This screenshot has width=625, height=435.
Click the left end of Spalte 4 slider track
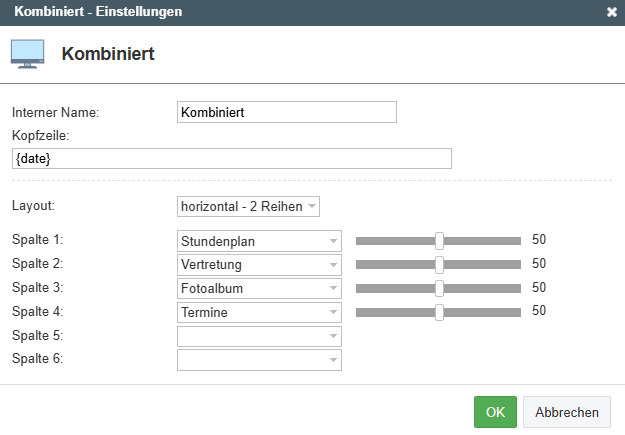click(x=360, y=312)
